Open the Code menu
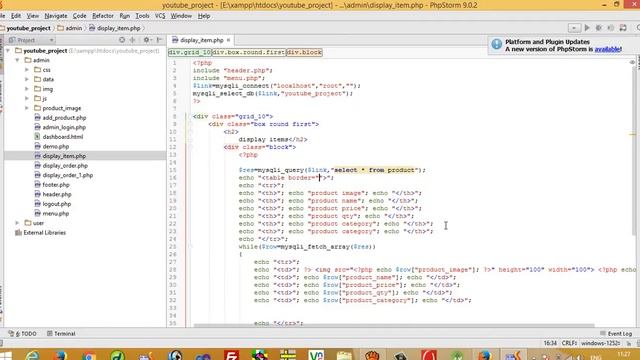Image resolution: width=640 pixels, height=360 pixels. tap(80, 16)
